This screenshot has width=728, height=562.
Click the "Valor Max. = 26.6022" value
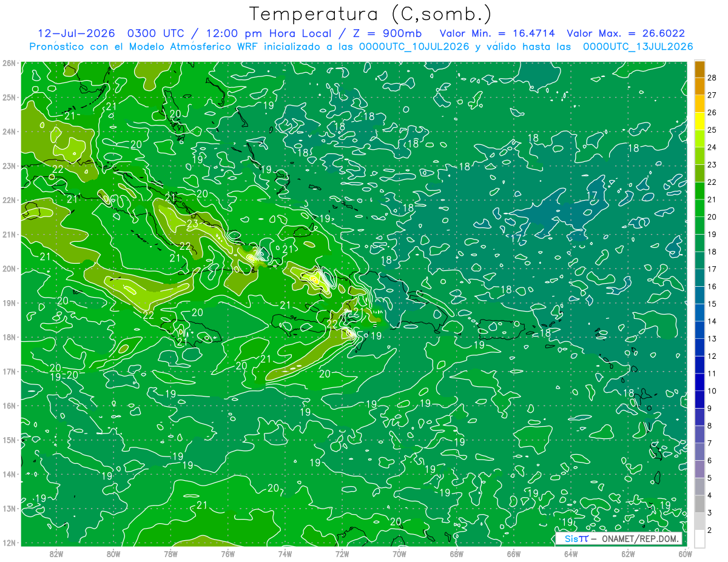click(626, 33)
